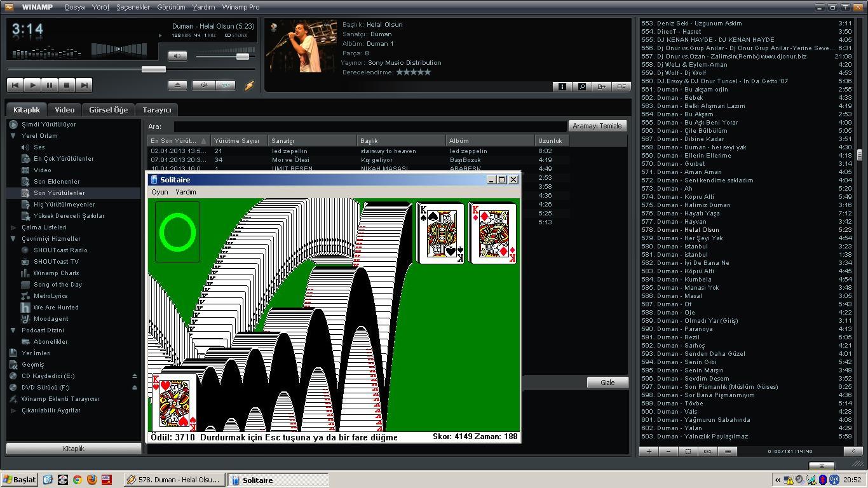Select the Ses library item
868x488 pixels.
(39, 147)
